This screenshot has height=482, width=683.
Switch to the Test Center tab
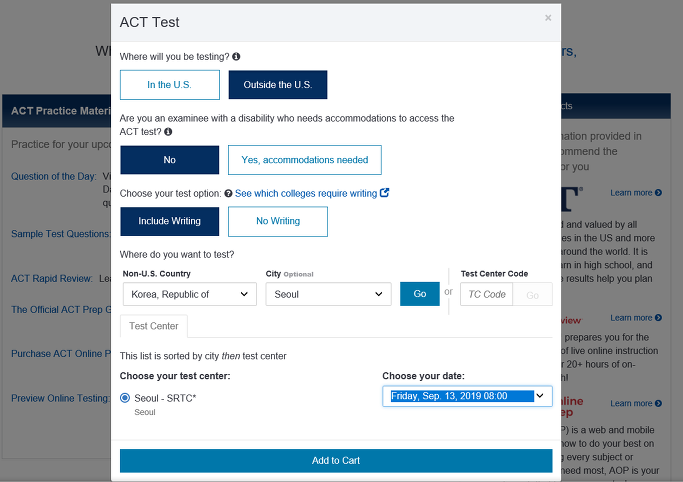[x=154, y=326]
